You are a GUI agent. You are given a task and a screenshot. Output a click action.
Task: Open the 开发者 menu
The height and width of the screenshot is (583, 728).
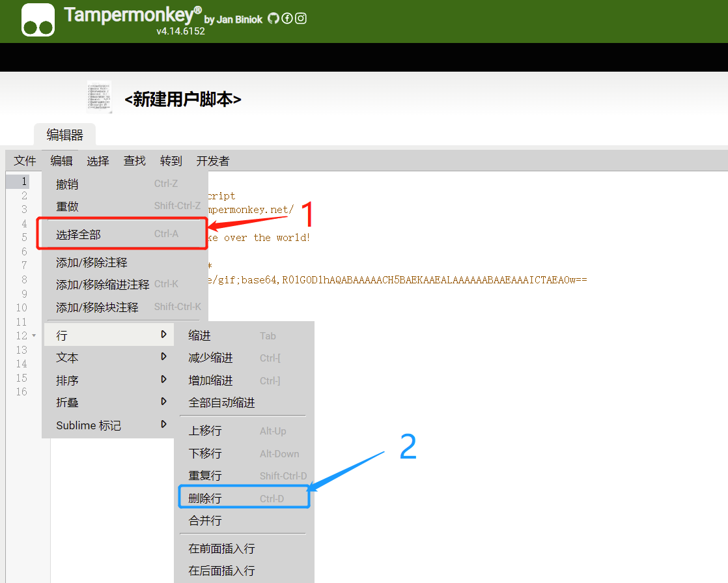click(x=211, y=160)
